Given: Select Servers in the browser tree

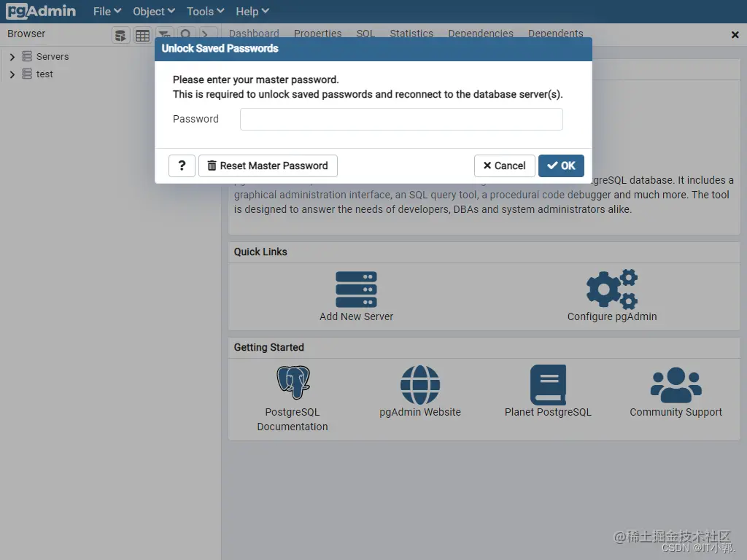Looking at the screenshot, I should [53, 57].
